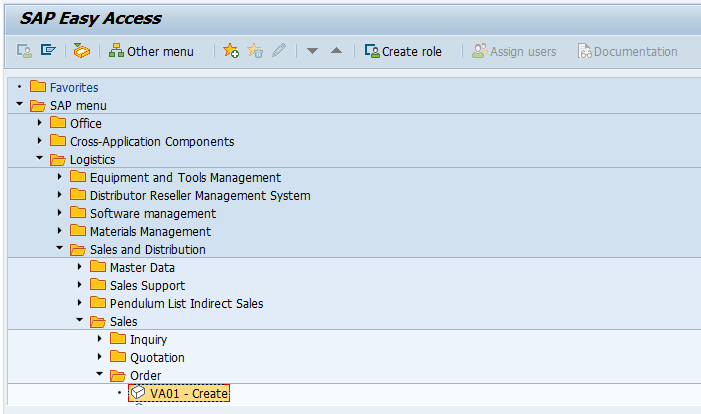
Task: Expand the Materials Management folder arrow
Action: click(60, 232)
